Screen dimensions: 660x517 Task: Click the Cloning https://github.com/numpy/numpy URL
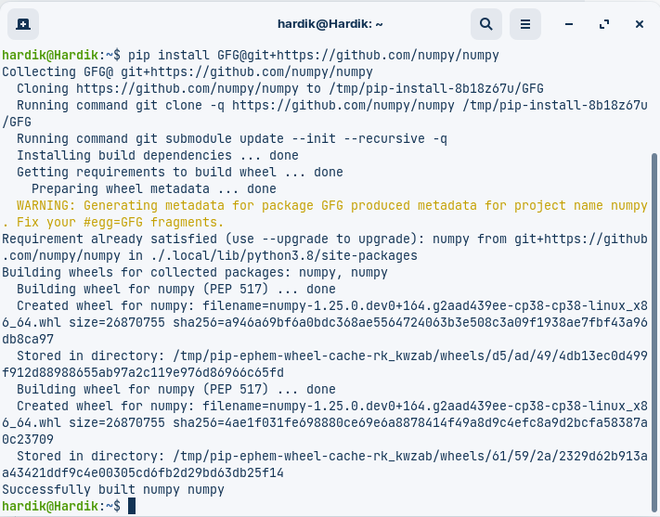(187, 88)
